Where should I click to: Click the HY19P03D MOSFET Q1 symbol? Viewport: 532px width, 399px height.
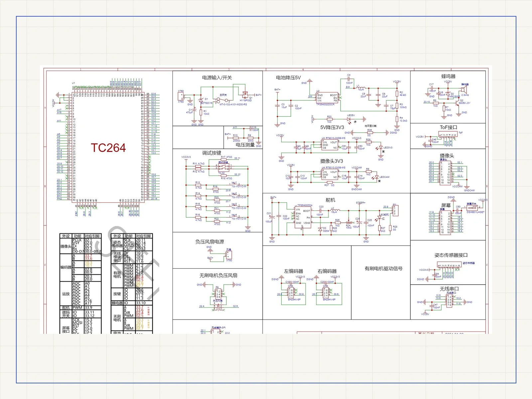(x=245, y=95)
